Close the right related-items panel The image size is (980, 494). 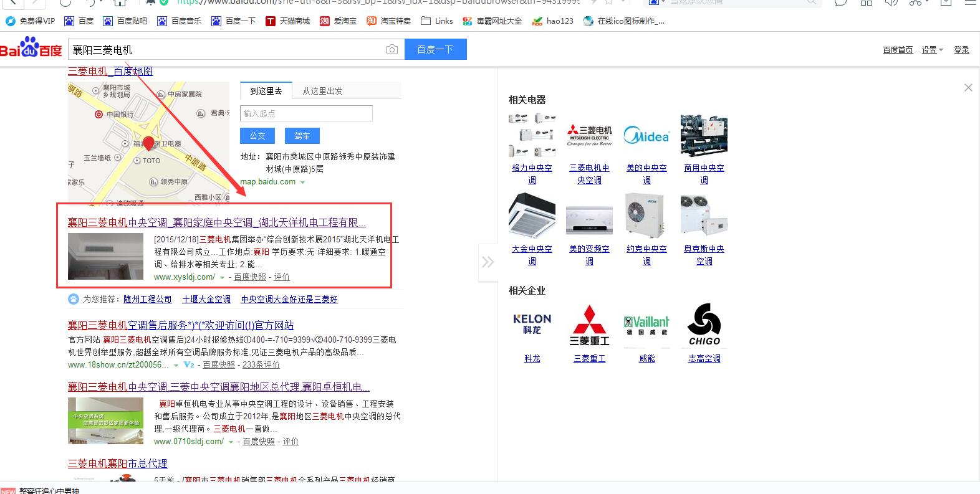click(x=968, y=88)
